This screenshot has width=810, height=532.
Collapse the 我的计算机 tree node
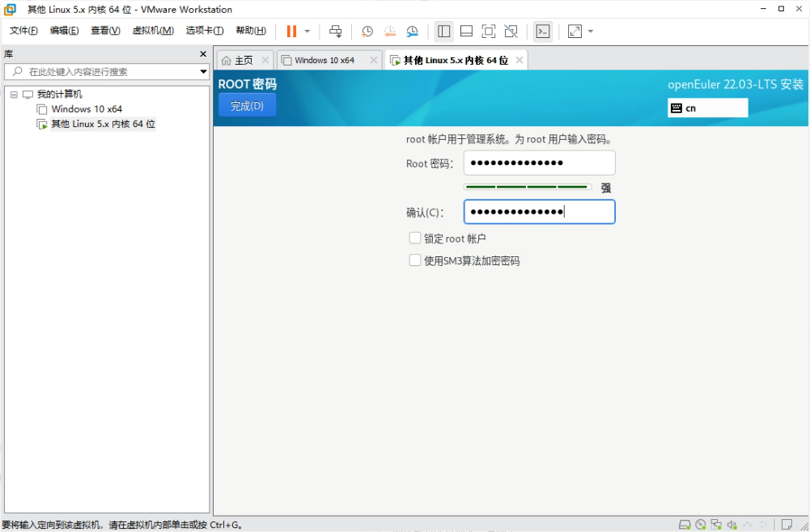click(x=14, y=95)
